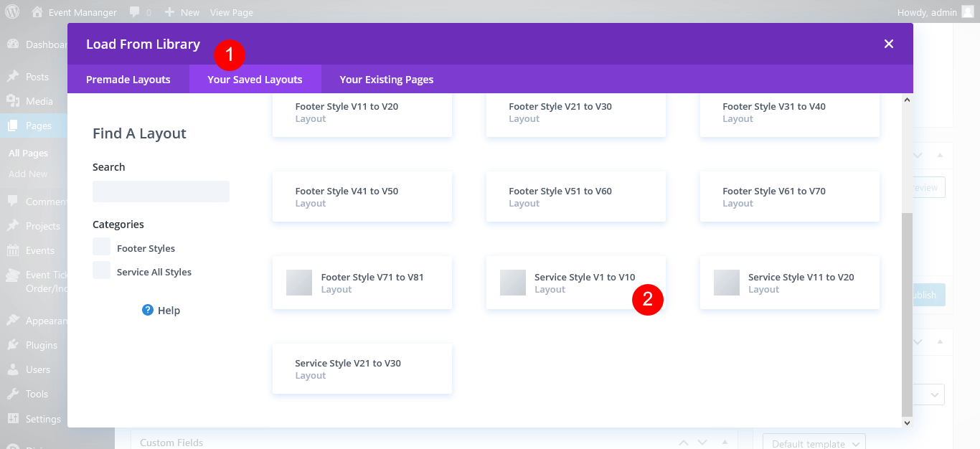The image size is (980, 449).
Task: Click the WordPress logo in admin bar
Action: [12, 11]
